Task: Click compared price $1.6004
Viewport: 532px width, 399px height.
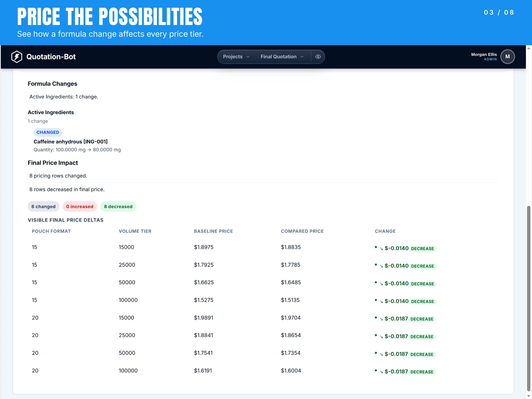Action: click(x=291, y=371)
